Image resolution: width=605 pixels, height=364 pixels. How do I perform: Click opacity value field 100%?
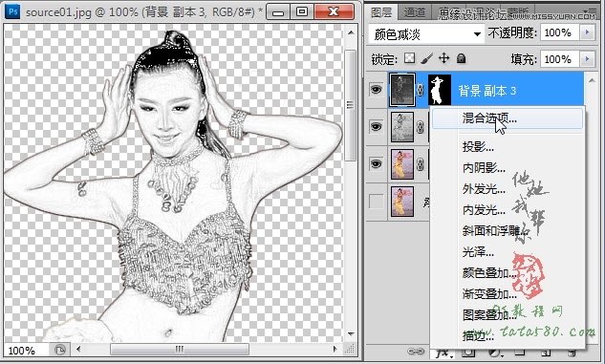click(x=559, y=32)
